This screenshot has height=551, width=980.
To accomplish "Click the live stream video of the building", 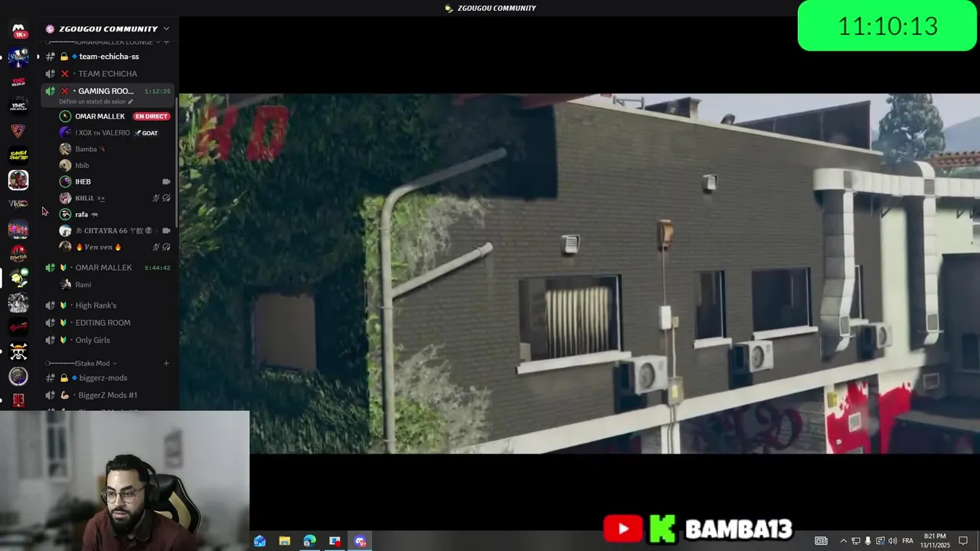I will 580,273.
